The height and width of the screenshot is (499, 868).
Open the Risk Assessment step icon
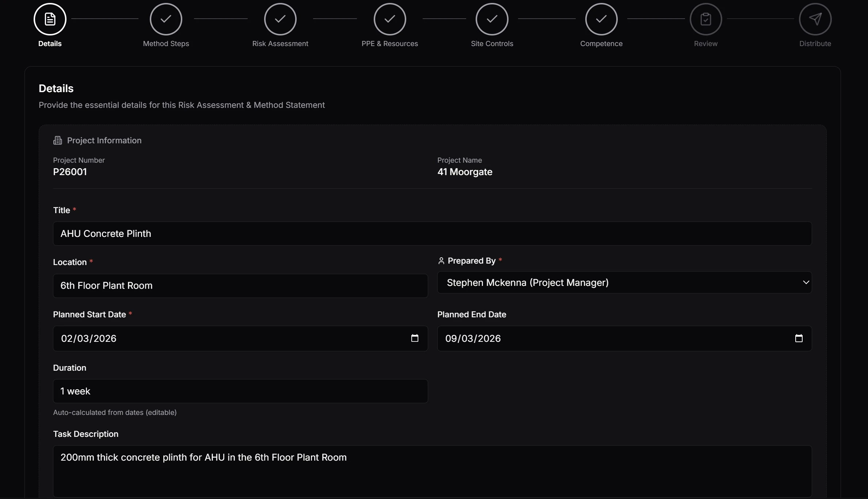tap(280, 19)
